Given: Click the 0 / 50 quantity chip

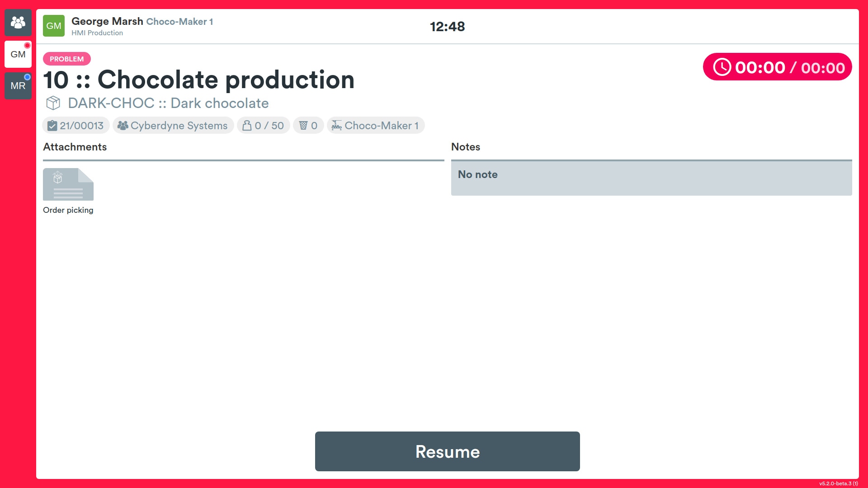Looking at the screenshot, I should (264, 126).
